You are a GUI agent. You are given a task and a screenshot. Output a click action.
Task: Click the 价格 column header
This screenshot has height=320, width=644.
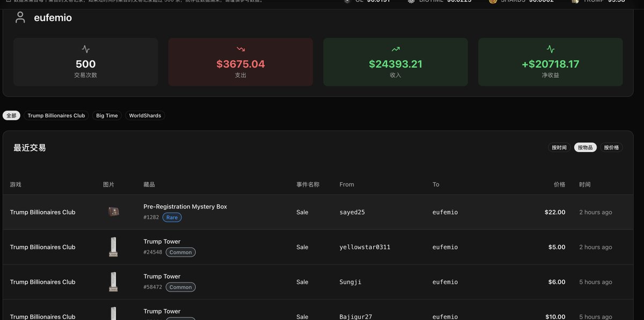[x=560, y=184]
